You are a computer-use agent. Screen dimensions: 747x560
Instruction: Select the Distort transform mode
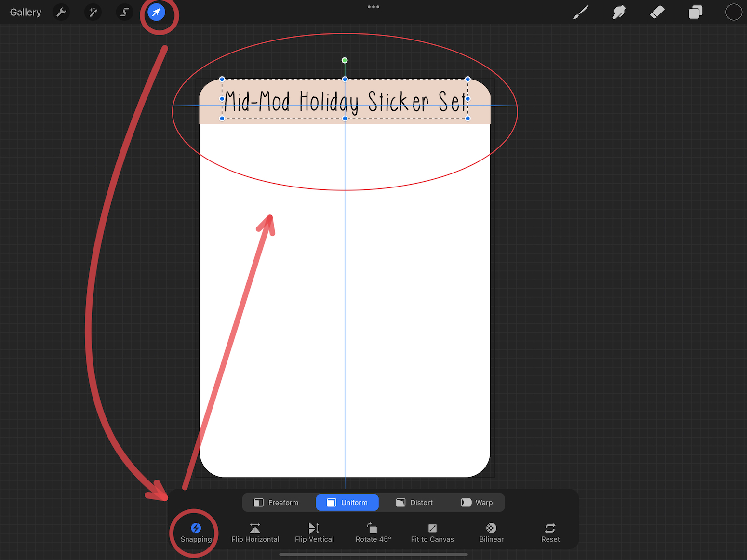pyautogui.click(x=414, y=502)
